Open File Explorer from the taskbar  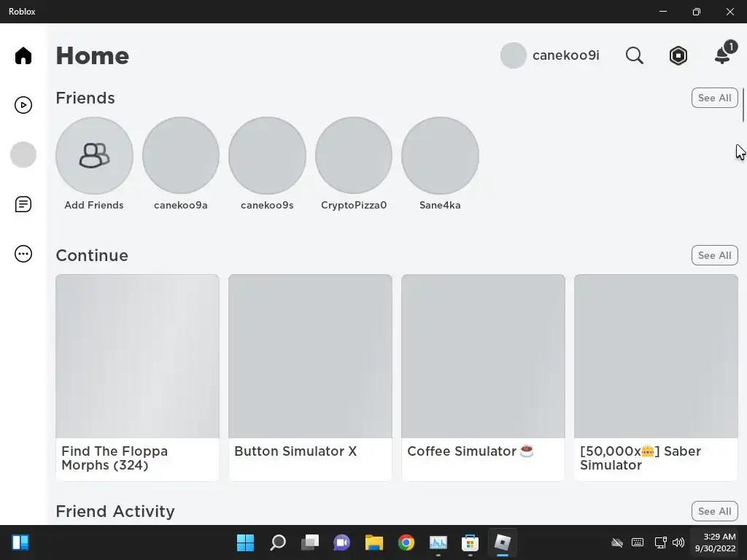click(x=374, y=542)
